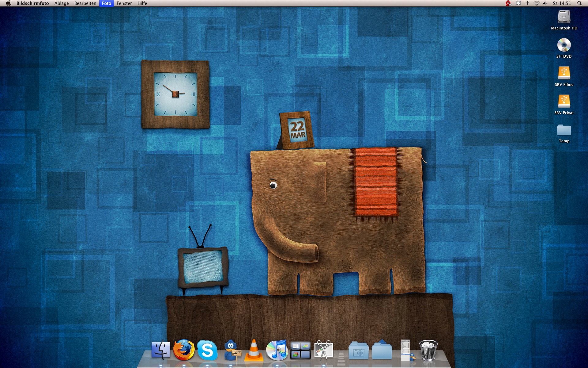Open the Adium contact list minimized window

click(406, 350)
